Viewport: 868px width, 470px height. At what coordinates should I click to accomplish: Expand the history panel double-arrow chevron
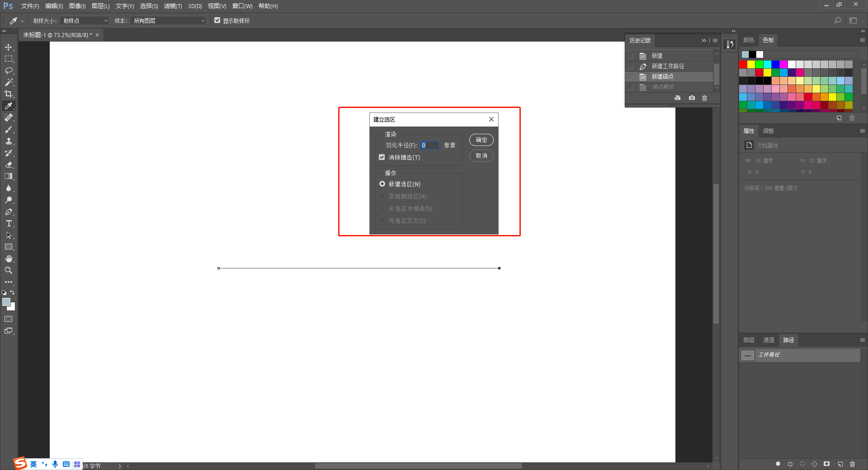[703, 41]
